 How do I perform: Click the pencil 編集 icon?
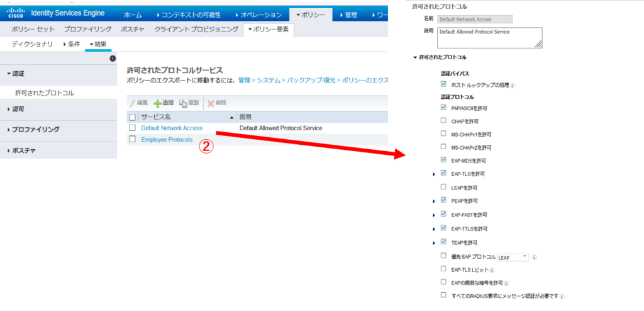(x=132, y=103)
